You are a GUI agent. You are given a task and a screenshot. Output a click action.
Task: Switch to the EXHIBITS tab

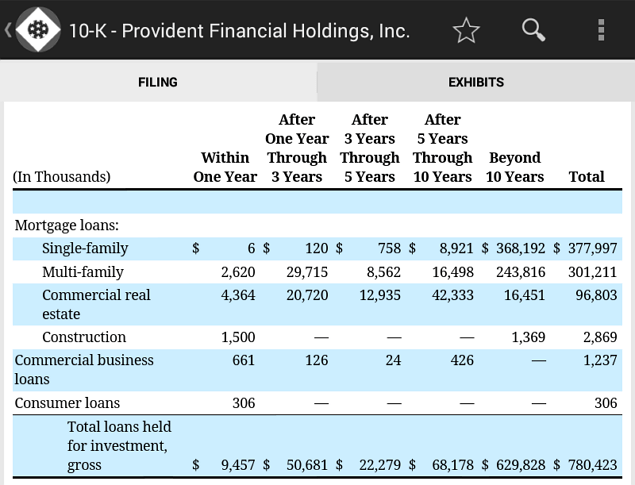tap(476, 82)
